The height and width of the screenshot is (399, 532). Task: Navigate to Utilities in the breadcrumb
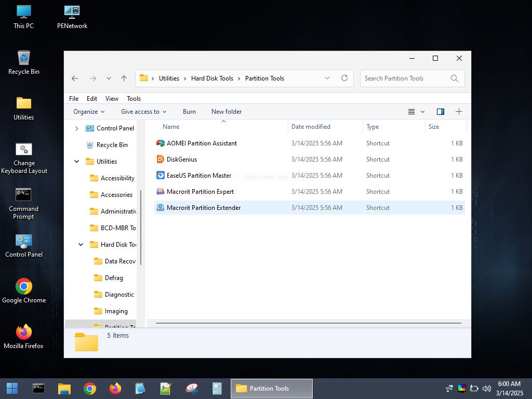(169, 78)
